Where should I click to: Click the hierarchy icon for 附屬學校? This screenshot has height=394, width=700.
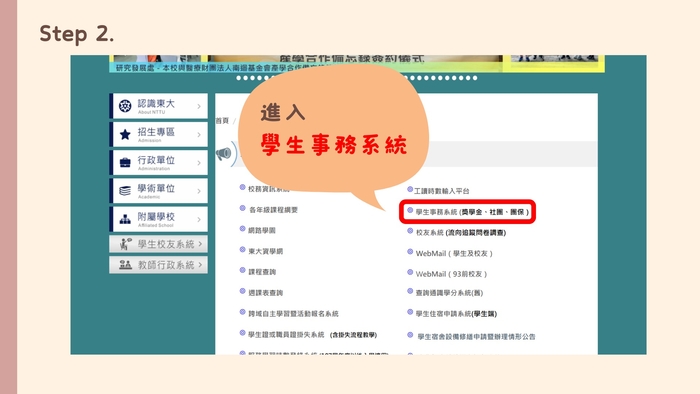(125, 219)
